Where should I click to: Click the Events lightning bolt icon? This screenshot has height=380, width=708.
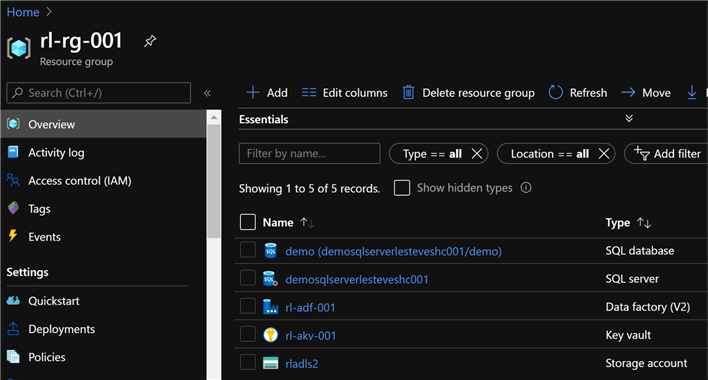click(13, 236)
